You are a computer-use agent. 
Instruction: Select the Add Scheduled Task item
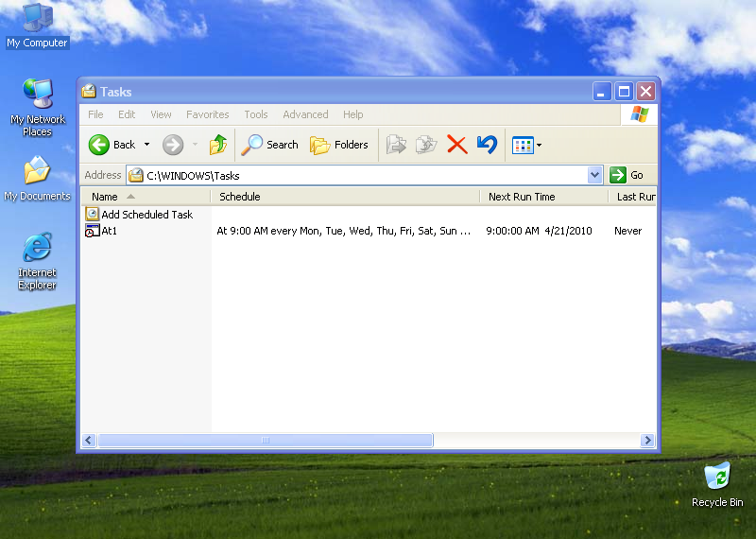coord(139,215)
